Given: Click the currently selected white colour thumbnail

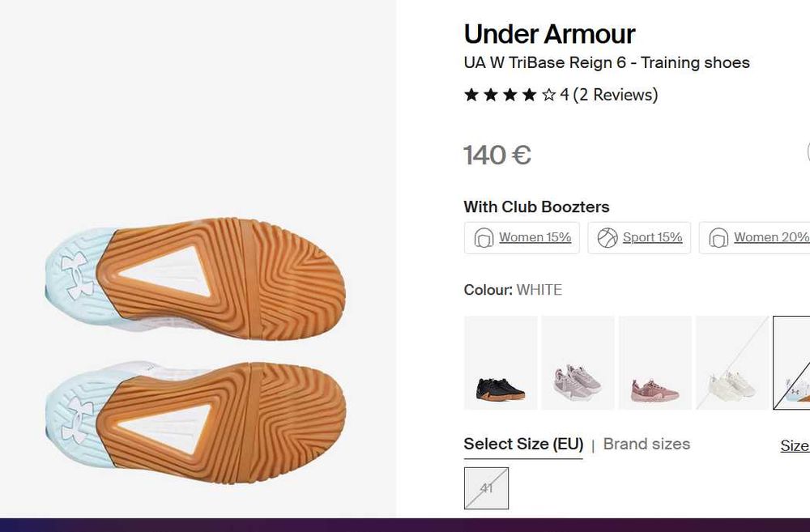Looking at the screenshot, I should coord(792,363).
